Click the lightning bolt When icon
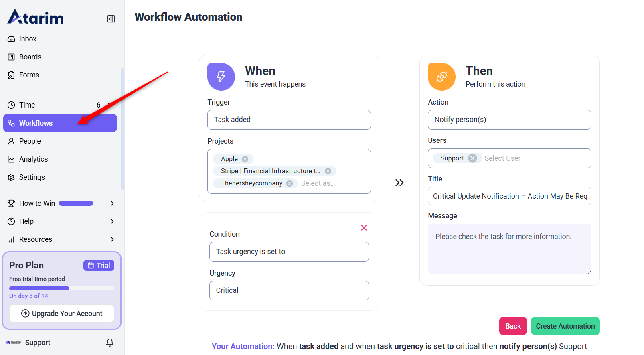The height and width of the screenshot is (355, 644). pyautogui.click(x=221, y=77)
